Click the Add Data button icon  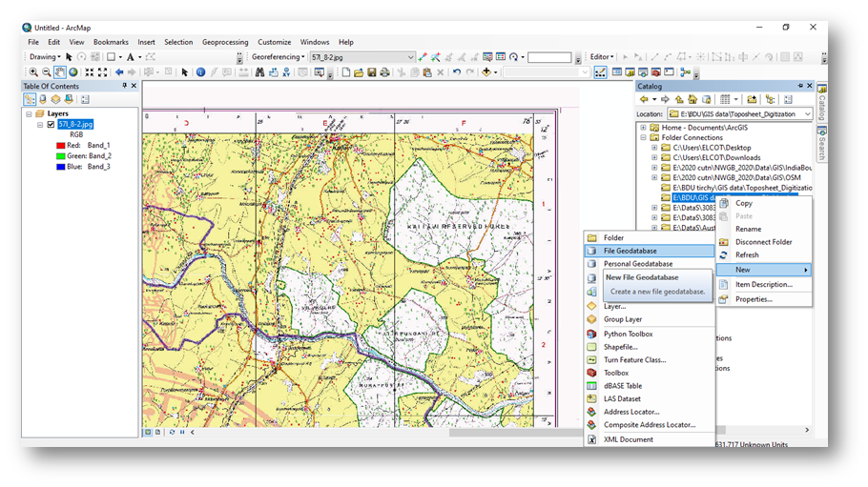pyautogui.click(x=486, y=71)
